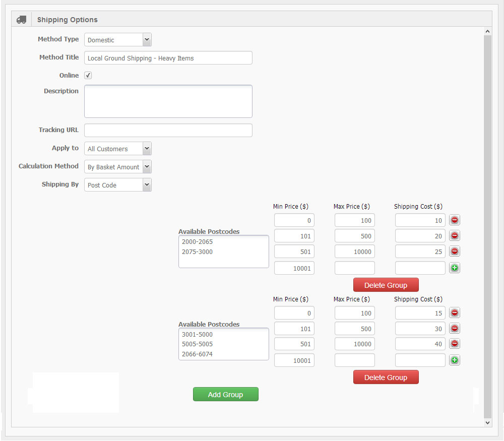Click the scrollbar up arrow
504x441 pixels.
pos(487,31)
